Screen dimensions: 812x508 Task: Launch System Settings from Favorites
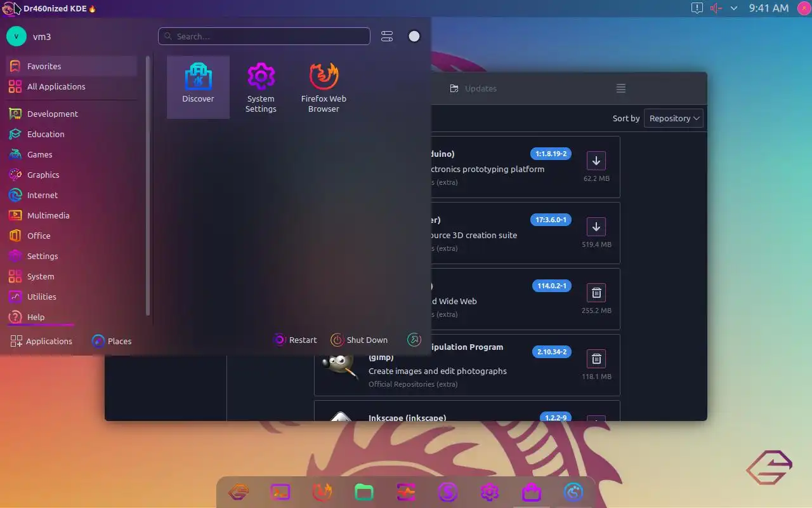click(261, 86)
